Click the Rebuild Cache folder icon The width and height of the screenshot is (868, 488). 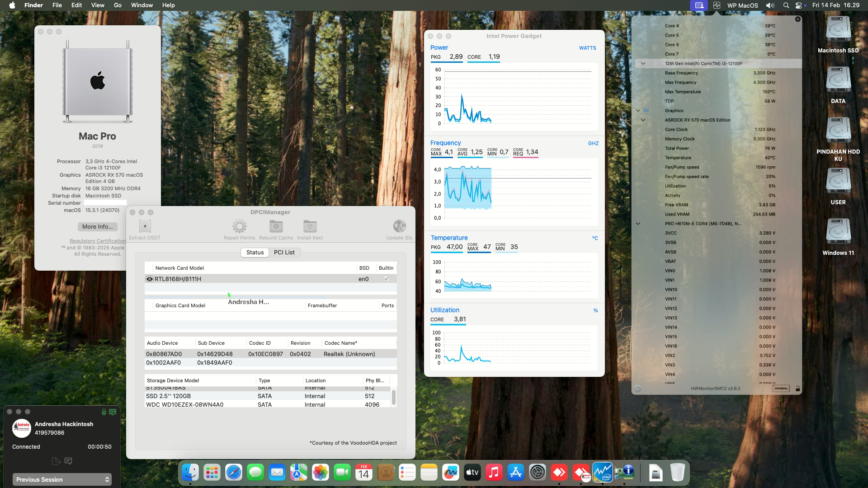point(276,227)
